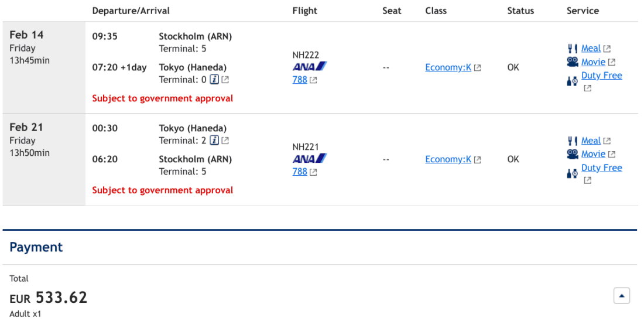Click the info icon beside Terminal 2
The image size is (644, 321).
pyautogui.click(x=214, y=141)
